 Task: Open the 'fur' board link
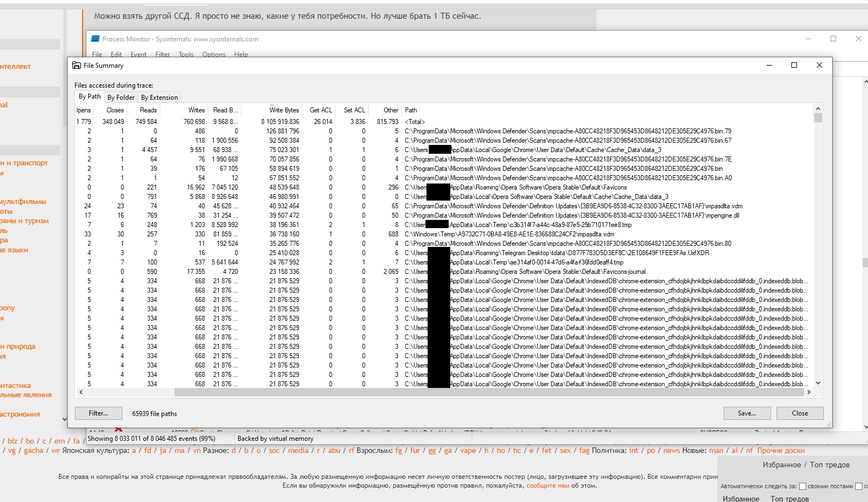click(x=415, y=450)
